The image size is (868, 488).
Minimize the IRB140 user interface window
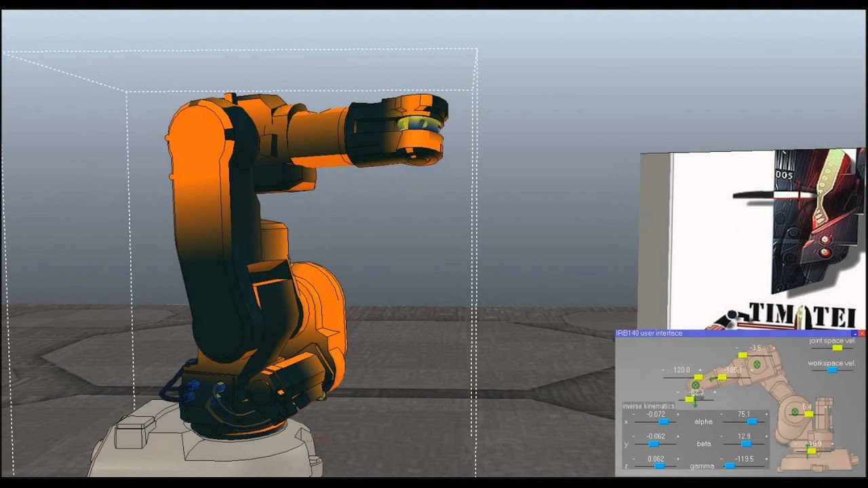point(855,333)
